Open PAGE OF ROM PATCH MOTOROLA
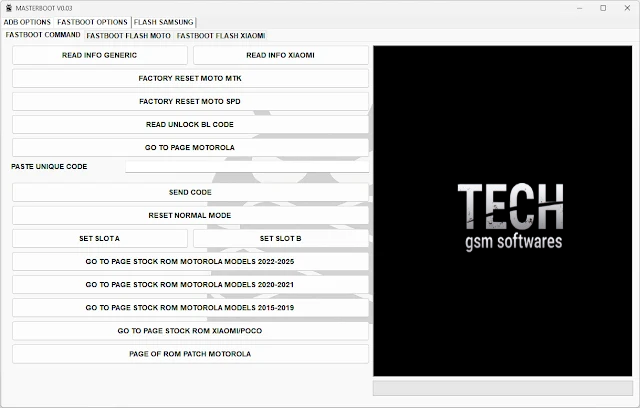This screenshot has height=408, width=640. tap(190, 354)
